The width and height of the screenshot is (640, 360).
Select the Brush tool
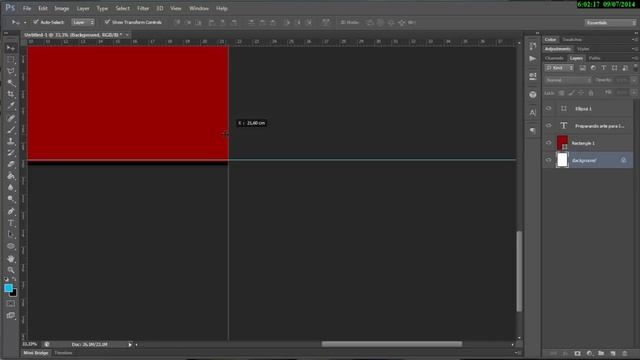[x=11, y=130]
